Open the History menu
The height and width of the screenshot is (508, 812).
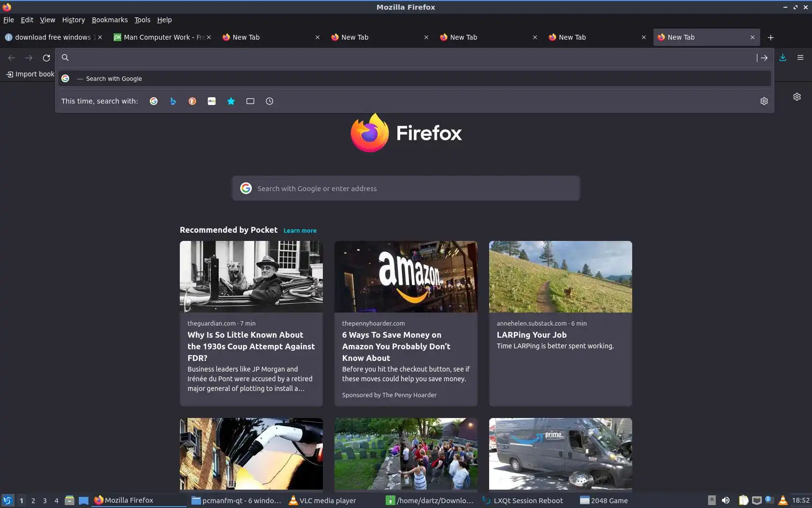(x=73, y=20)
